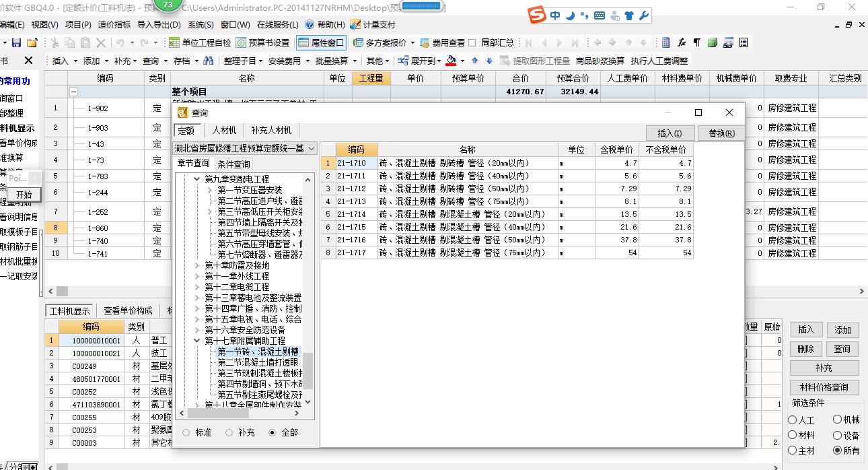Click the list-form icon at toolbar end
The height and width of the screenshot is (470, 868).
(744, 42)
